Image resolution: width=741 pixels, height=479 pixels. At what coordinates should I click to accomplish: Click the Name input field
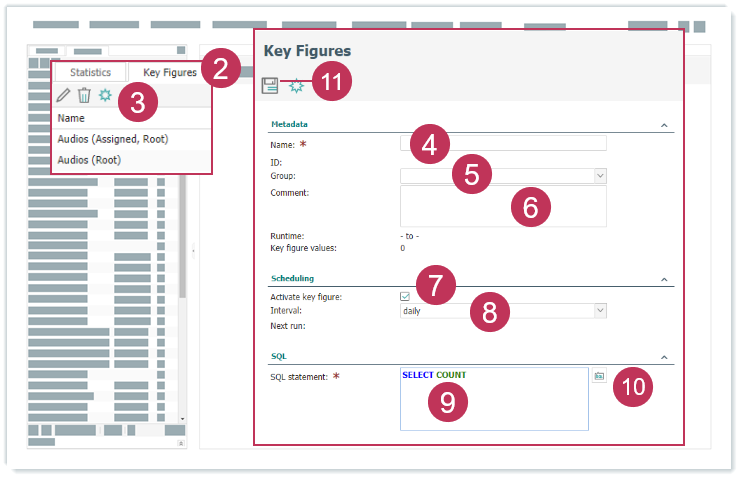[x=503, y=144]
